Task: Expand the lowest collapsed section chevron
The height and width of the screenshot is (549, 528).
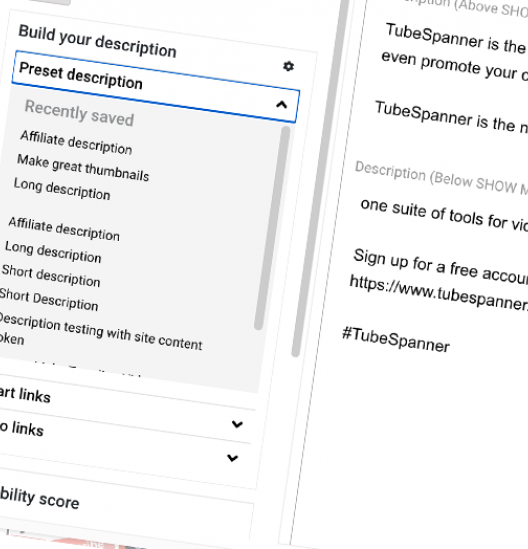Action: click(232, 458)
